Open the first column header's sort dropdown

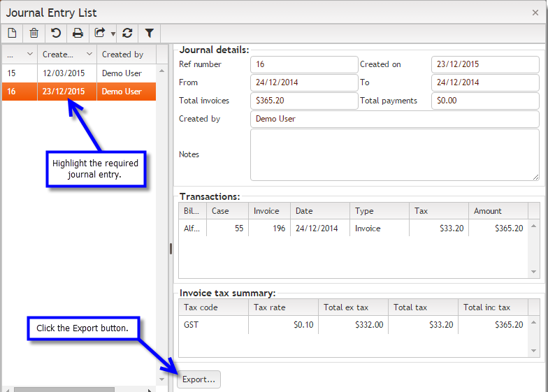coord(29,54)
